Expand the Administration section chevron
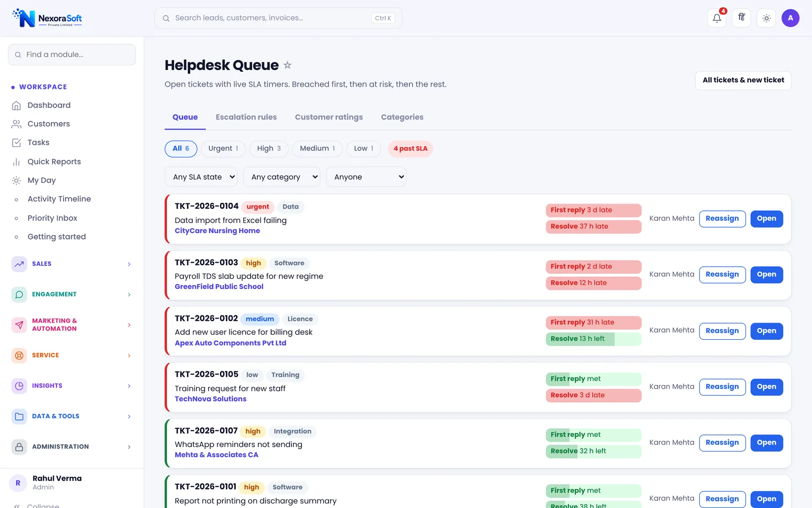Image resolution: width=812 pixels, height=508 pixels. pos(129,447)
